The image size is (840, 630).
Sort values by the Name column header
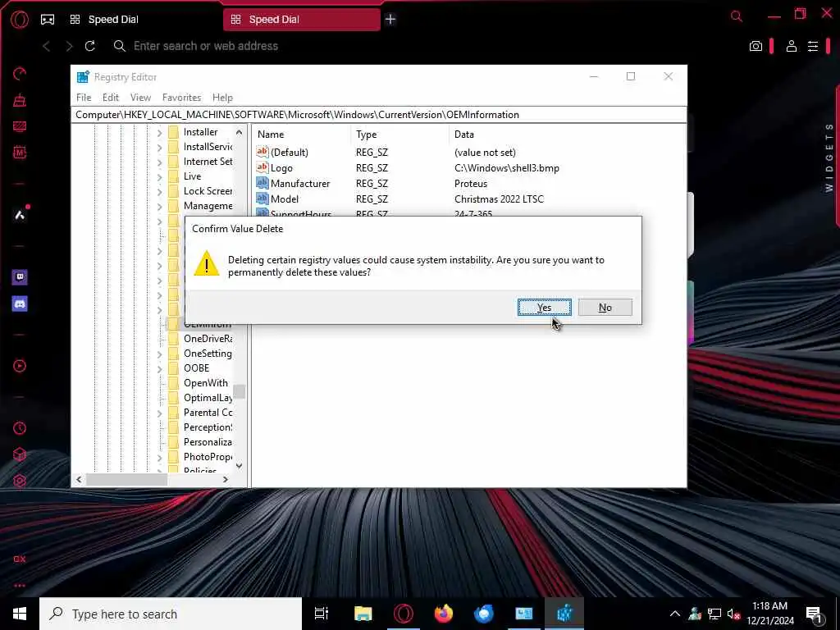301,135
